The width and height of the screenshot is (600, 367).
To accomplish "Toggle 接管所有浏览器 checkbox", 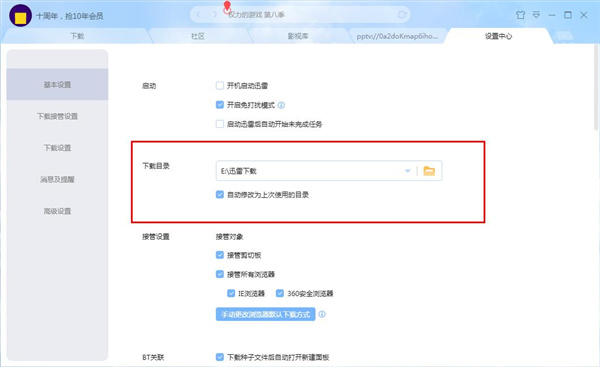I will click(x=220, y=274).
